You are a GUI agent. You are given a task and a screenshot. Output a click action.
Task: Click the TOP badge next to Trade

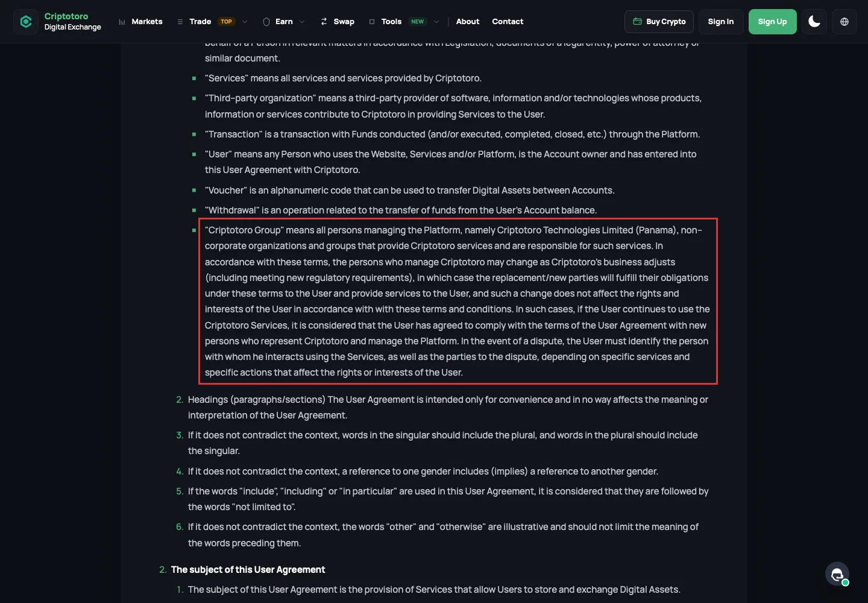[227, 22]
